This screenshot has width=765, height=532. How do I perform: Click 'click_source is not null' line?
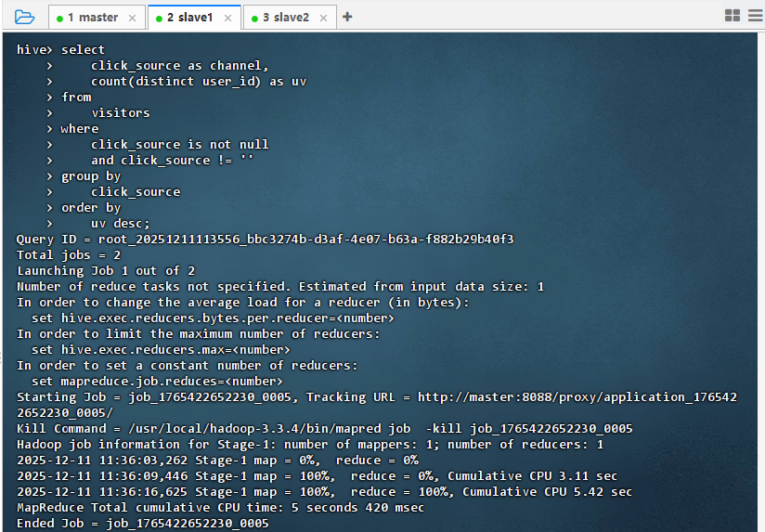point(179,145)
